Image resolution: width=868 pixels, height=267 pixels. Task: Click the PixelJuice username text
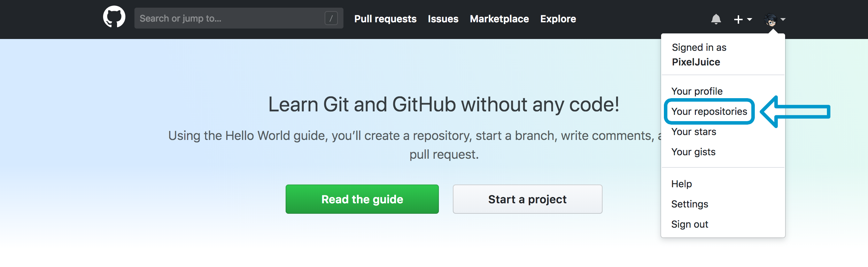click(x=696, y=62)
